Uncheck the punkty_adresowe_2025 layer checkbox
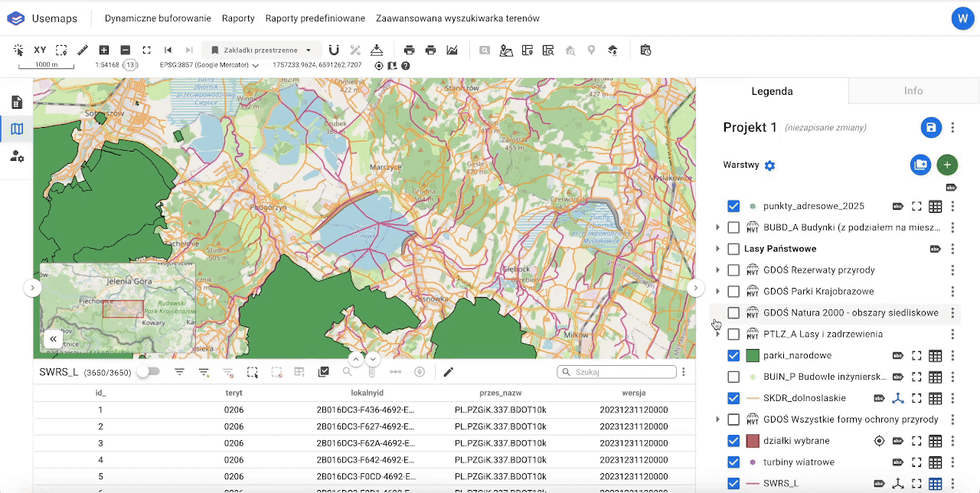The height and width of the screenshot is (493, 980). coord(733,206)
